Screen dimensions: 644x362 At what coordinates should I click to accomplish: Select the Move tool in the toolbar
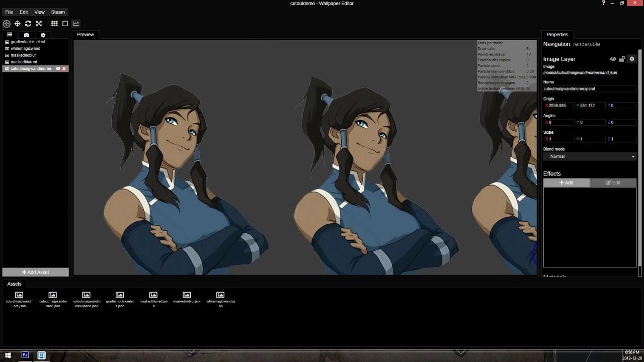coord(17,24)
